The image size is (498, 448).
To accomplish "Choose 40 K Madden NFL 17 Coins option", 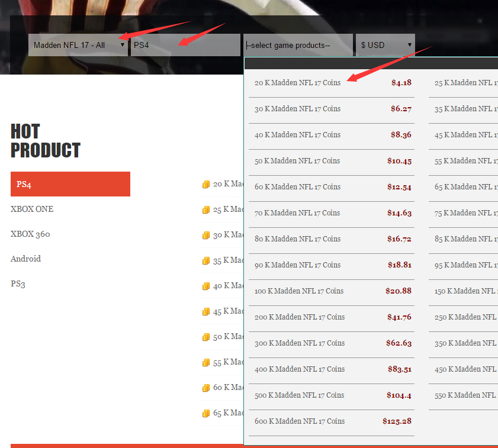I will pyautogui.click(x=331, y=135).
